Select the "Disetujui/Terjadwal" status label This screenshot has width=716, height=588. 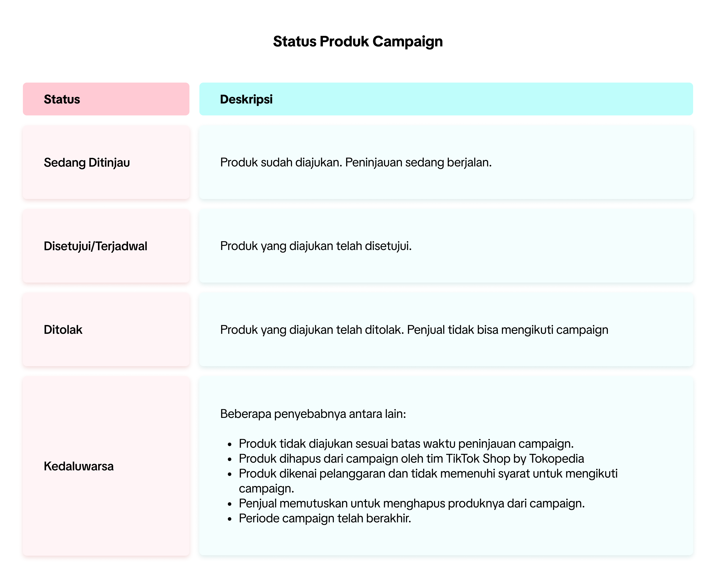click(95, 246)
